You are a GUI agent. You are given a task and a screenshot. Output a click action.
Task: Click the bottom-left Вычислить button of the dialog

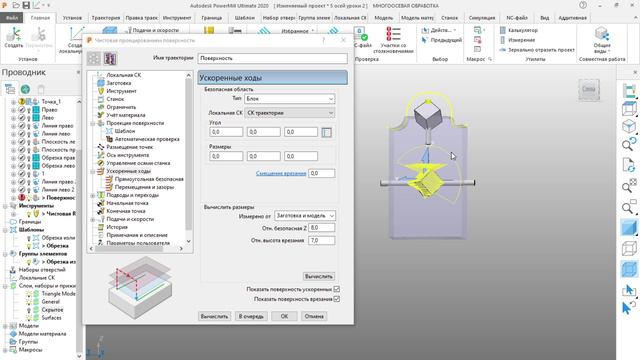pos(215,316)
